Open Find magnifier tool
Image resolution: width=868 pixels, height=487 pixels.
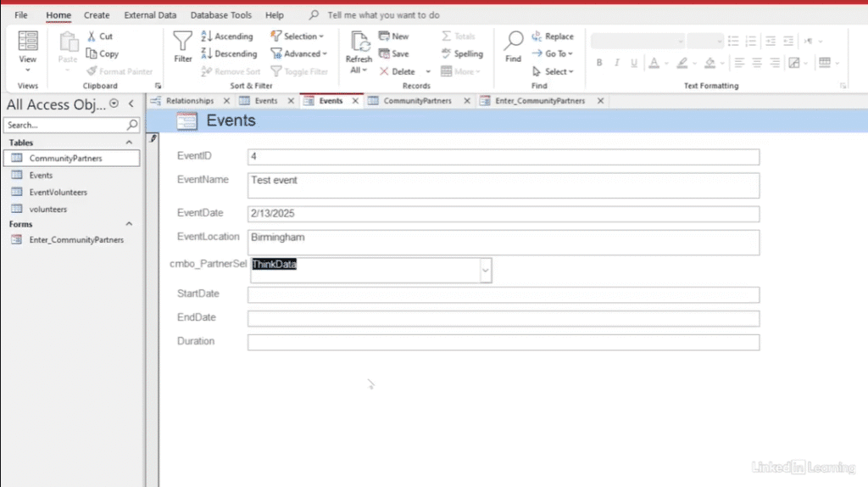click(x=513, y=47)
